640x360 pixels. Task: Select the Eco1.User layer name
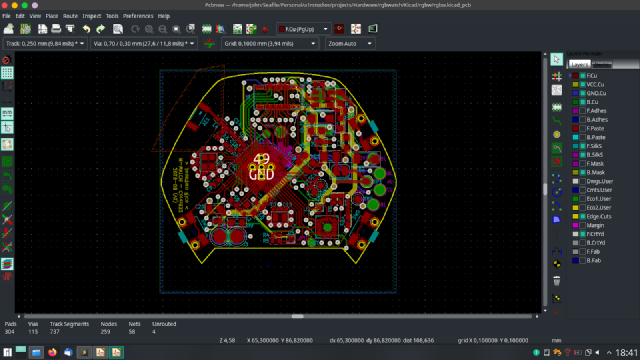click(x=599, y=199)
